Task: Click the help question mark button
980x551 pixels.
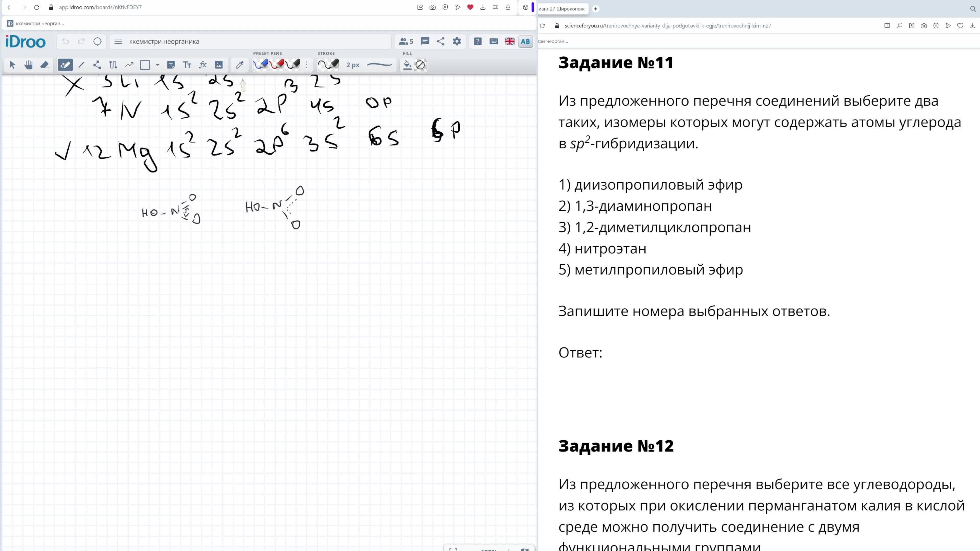Action: (x=477, y=41)
